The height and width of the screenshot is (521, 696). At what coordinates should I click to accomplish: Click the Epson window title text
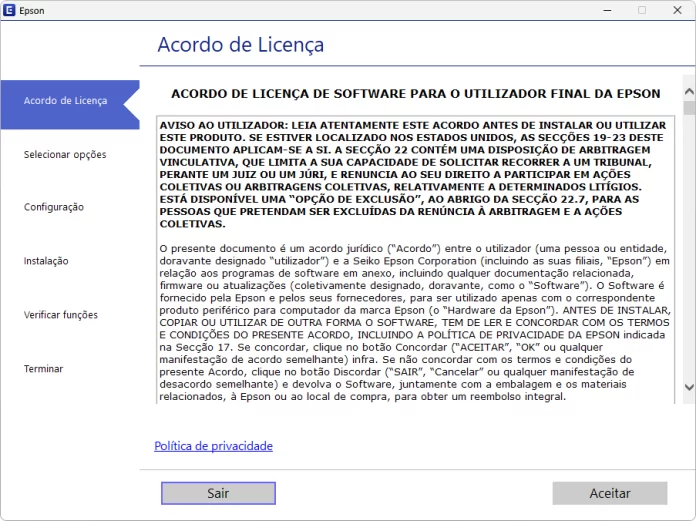[x=32, y=11]
